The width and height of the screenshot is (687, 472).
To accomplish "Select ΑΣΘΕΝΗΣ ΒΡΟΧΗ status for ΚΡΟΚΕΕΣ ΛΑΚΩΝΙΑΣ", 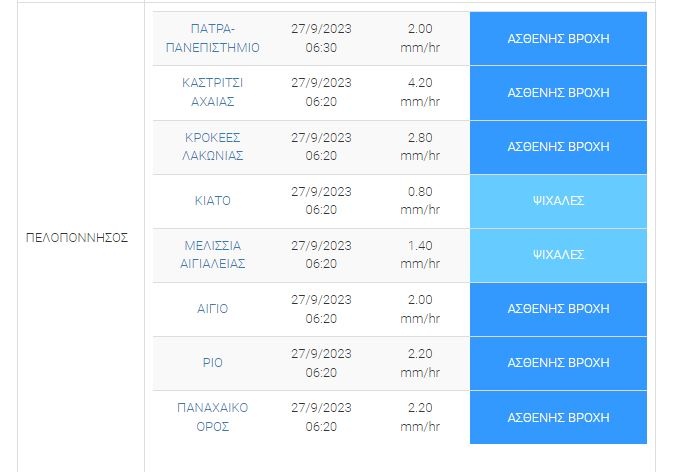I will (x=558, y=146).
